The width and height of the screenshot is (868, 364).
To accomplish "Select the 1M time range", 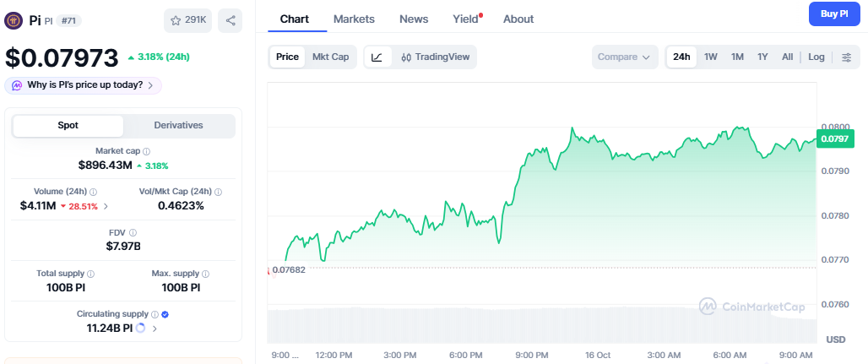I will pyautogui.click(x=737, y=57).
